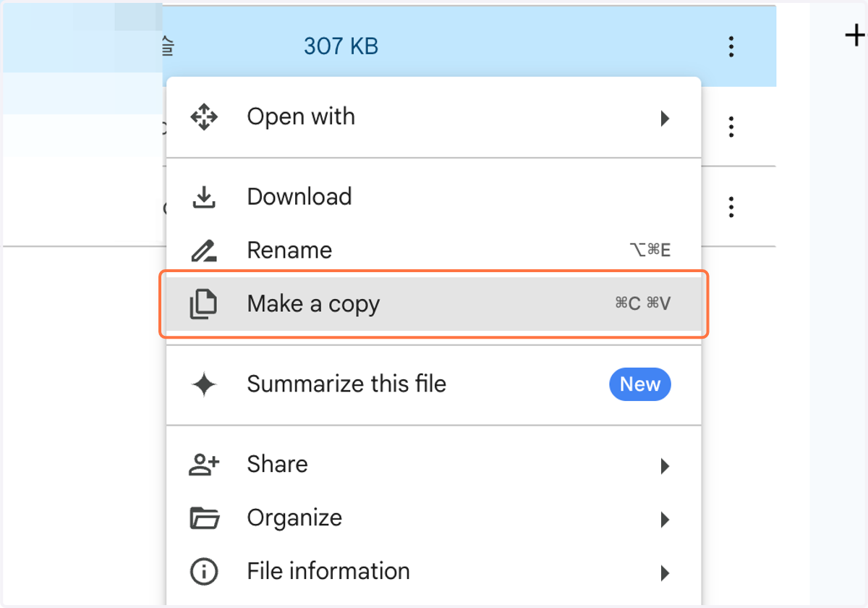
Task: Expand the Share submenu arrow
Action: click(665, 465)
